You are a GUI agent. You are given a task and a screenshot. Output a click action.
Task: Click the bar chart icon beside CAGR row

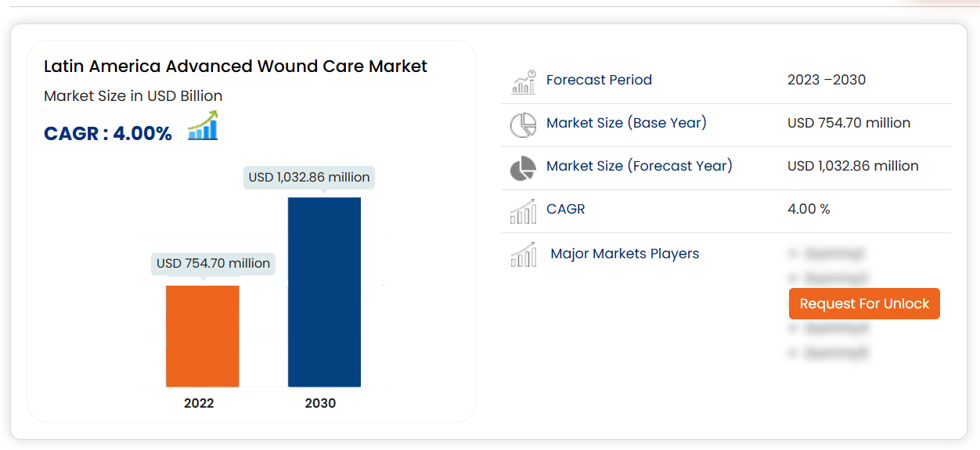coord(524,211)
